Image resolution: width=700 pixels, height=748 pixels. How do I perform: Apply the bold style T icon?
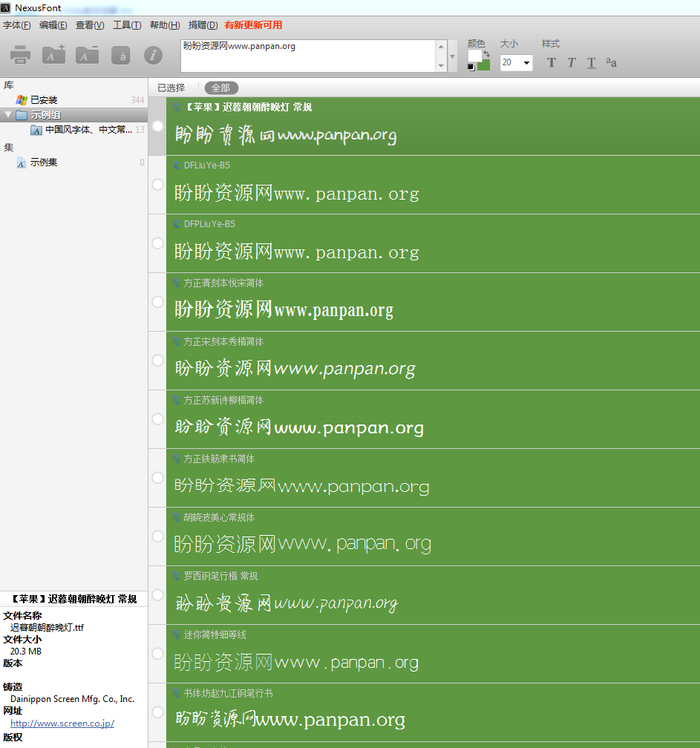point(551,62)
